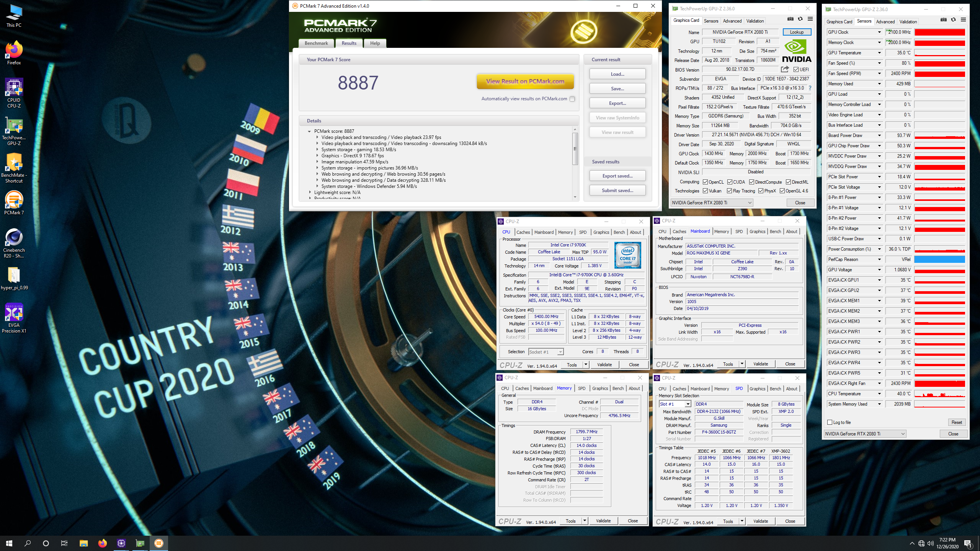Screen dimensions: 980x551
Task: Click Submit saved... button in PCMark
Action: point(617,191)
